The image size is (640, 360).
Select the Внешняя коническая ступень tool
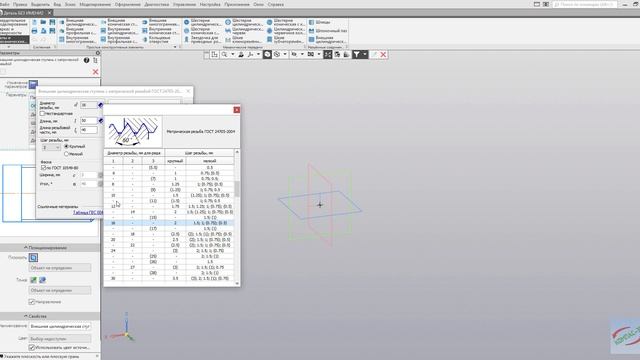click(119, 22)
